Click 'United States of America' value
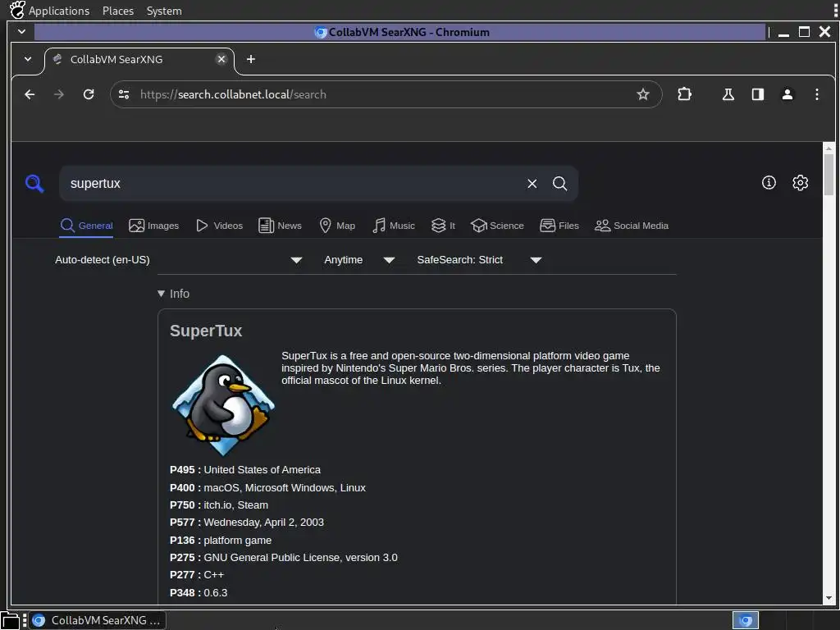840x630 pixels. pos(262,470)
